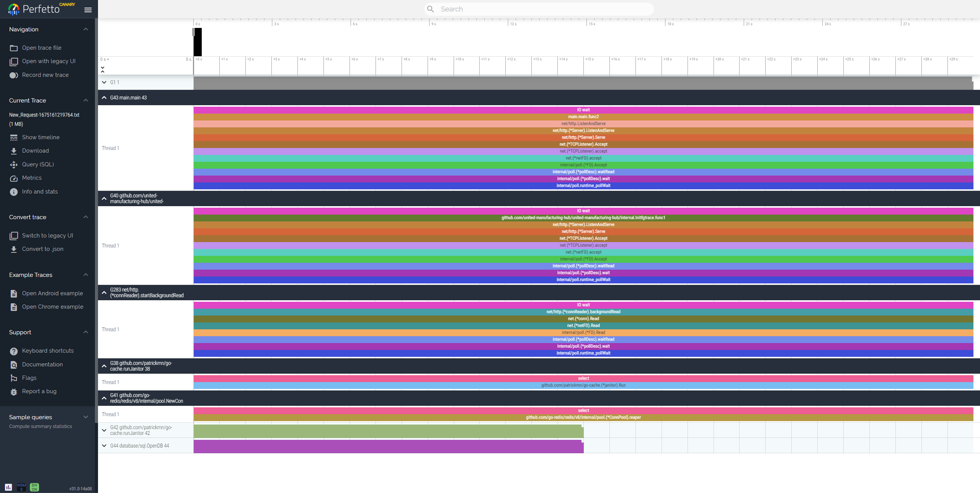Screen dimensions: 980x493
Task: Toggle the WSM status indicator
Action: (x=21, y=487)
